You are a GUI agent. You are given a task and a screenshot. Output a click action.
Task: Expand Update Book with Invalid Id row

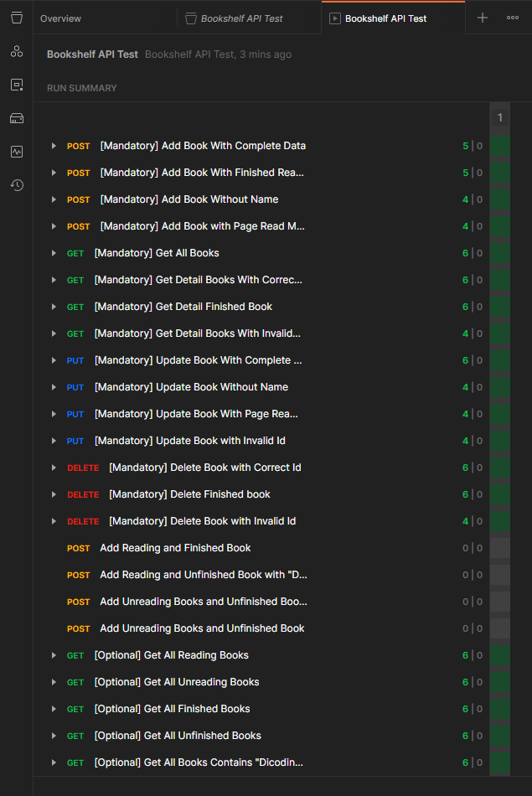point(54,441)
